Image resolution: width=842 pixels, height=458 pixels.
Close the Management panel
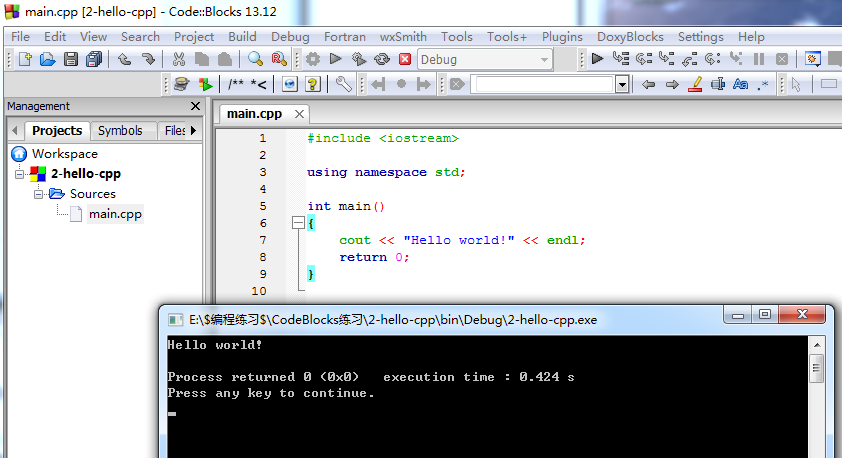point(195,106)
